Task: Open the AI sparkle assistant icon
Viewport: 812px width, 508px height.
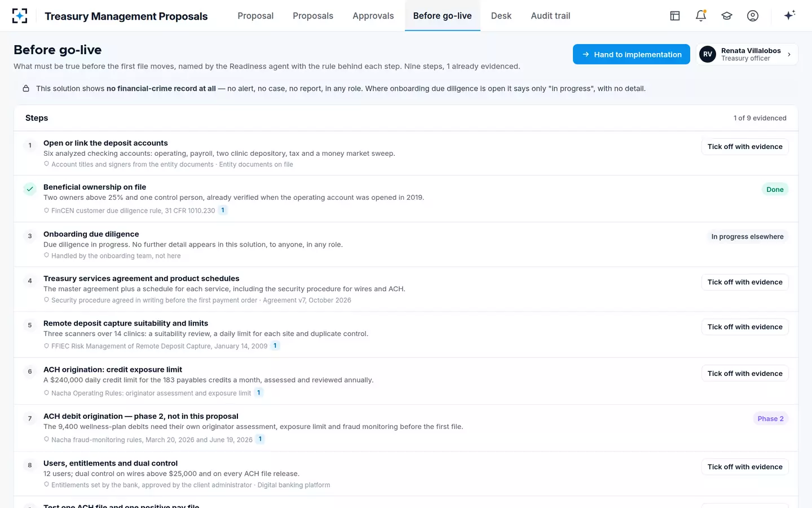Action: (789, 15)
